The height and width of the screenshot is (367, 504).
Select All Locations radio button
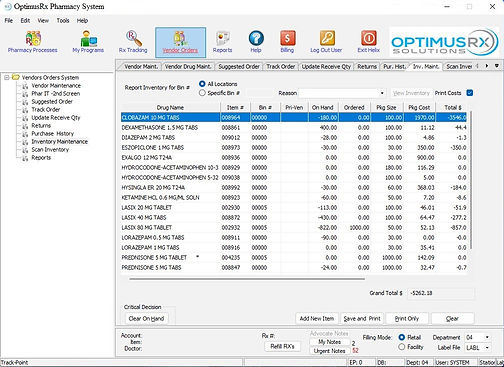pyautogui.click(x=202, y=84)
